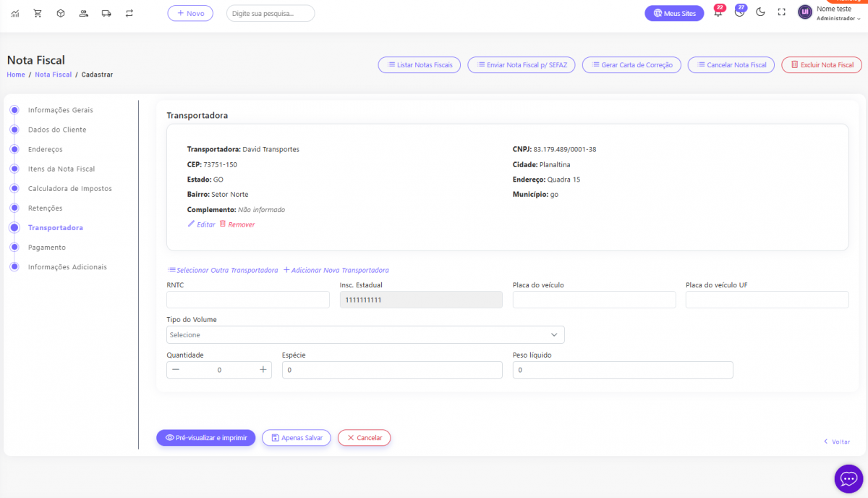This screenshot has width=868, height=498.
Task: Click the Apenas Salvar button
Action: pos(296,438)
